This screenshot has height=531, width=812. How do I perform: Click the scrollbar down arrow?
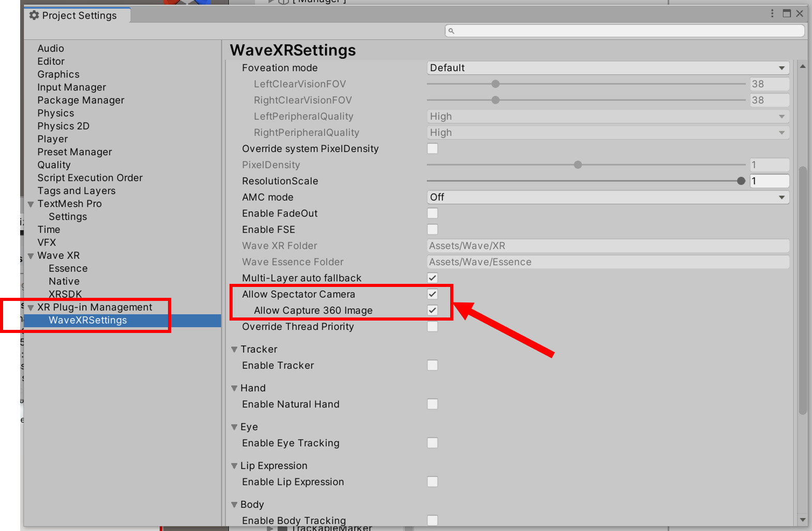(x=802, y=520)
